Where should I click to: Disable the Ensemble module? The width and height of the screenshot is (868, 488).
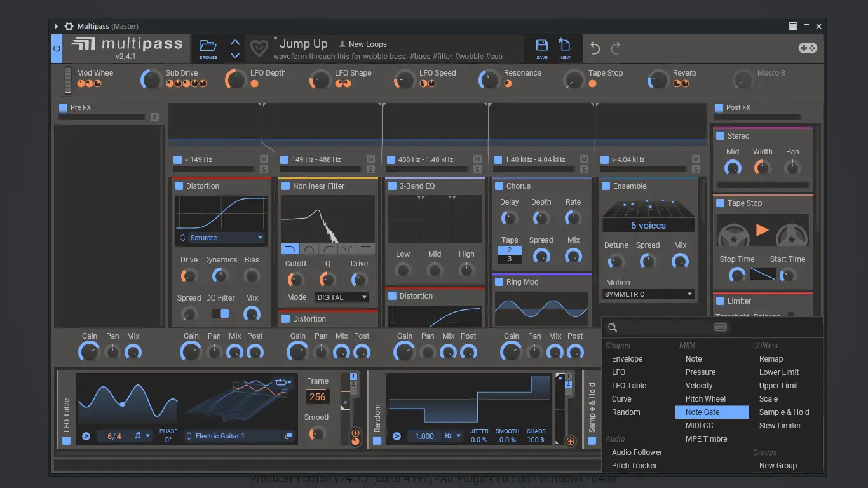pos(606,186)
